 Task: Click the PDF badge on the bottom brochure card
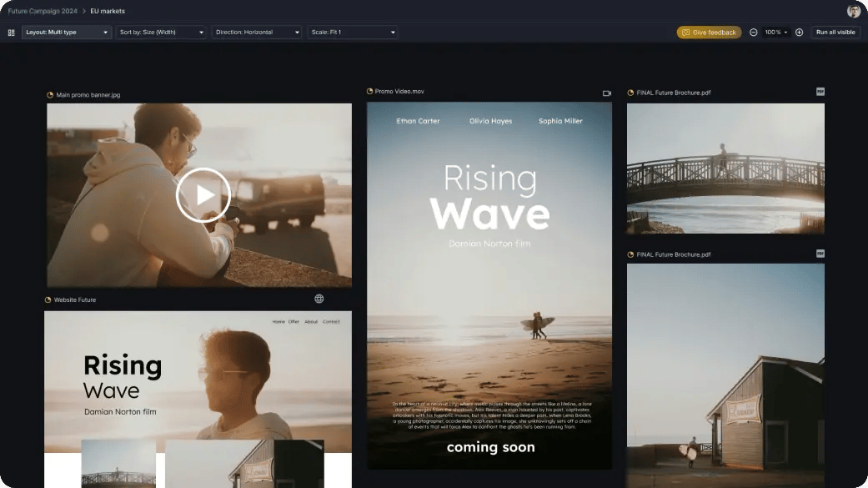click(x=821, y=254)
